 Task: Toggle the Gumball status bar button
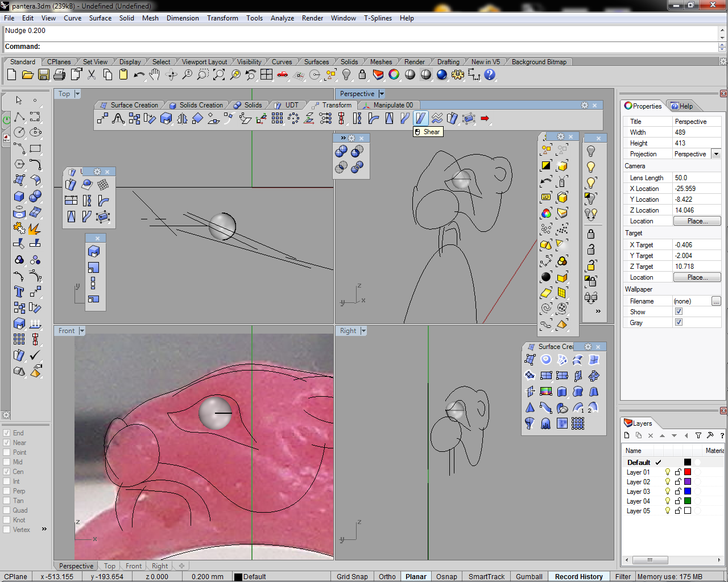click(x=528, y=576)
